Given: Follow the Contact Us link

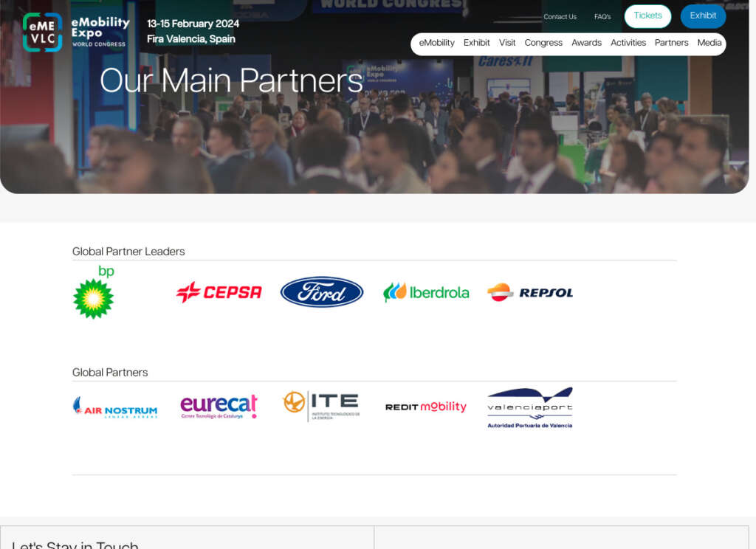Looking at the screenshot, I should click(560, 17).
